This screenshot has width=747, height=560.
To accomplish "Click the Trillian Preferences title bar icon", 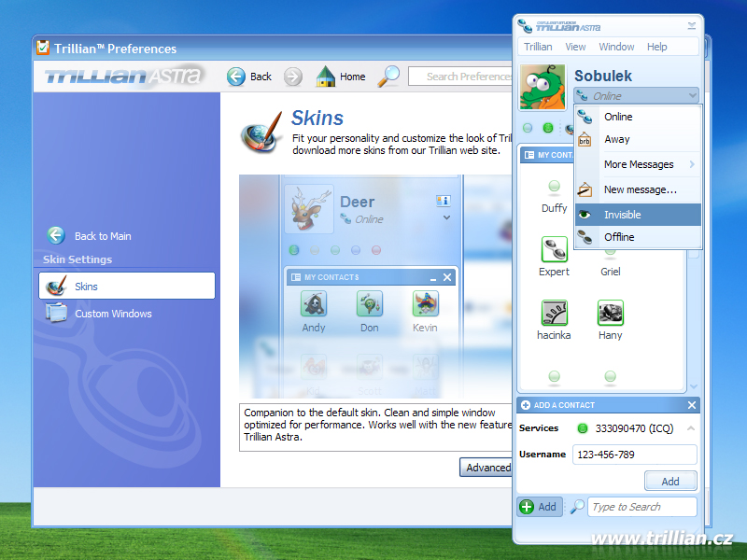I will pos(43,48).
